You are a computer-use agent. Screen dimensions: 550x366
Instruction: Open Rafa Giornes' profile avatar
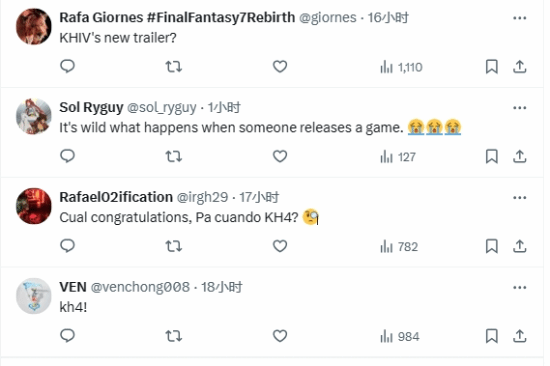(x=34, y=27)
